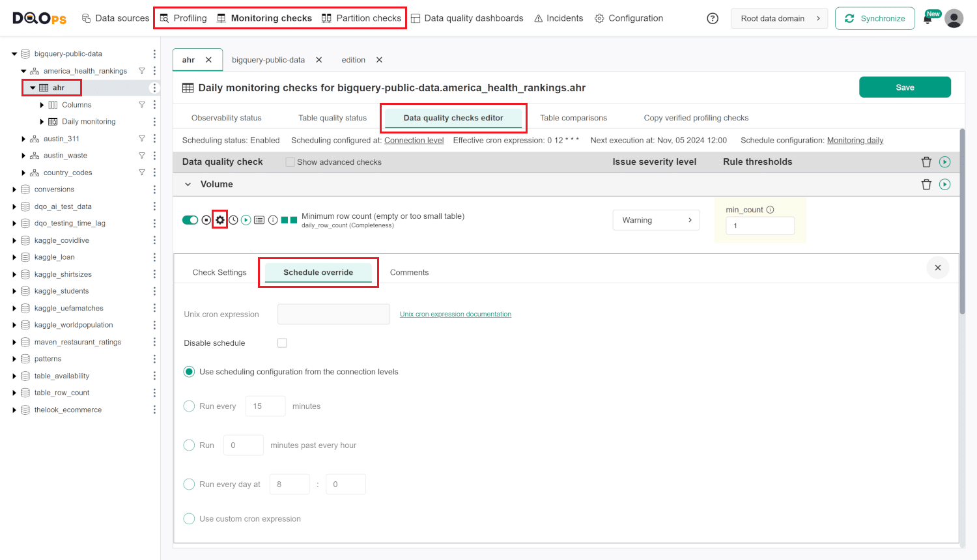This screenshot has height=560, width=977.
Task: Expand the patterns connection
Action: [x=14, y=359]
